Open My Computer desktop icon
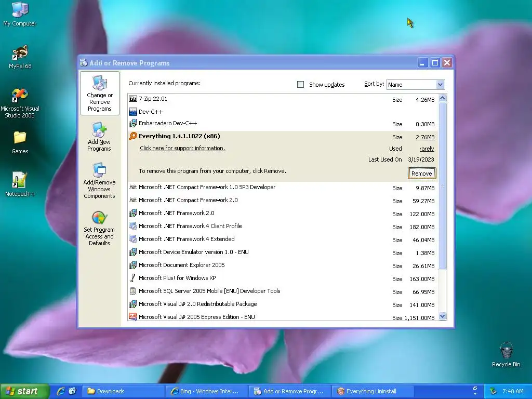The image size is (532, 399). pyautogui.click(x=20, y=14)
